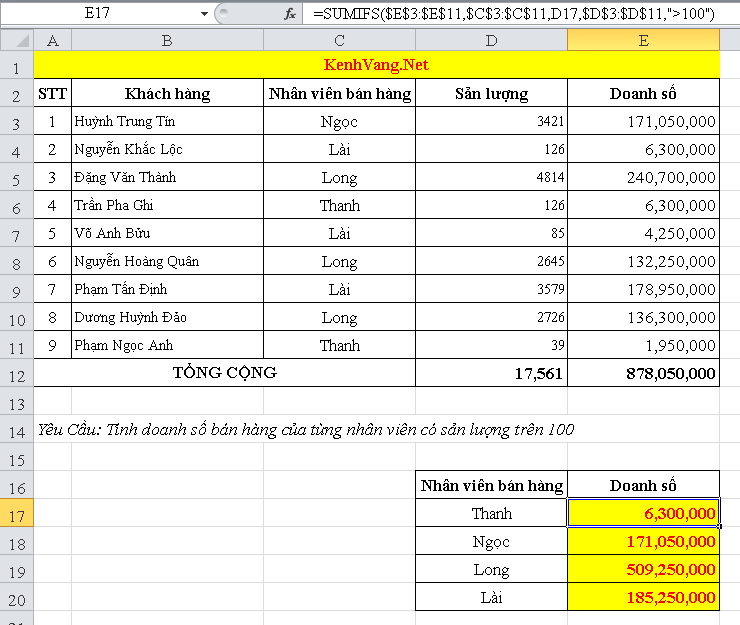Image resolution: width=740 pixels, height=625 pixels.
Task: Select row 17 header
Action: [x=17, y=513]
